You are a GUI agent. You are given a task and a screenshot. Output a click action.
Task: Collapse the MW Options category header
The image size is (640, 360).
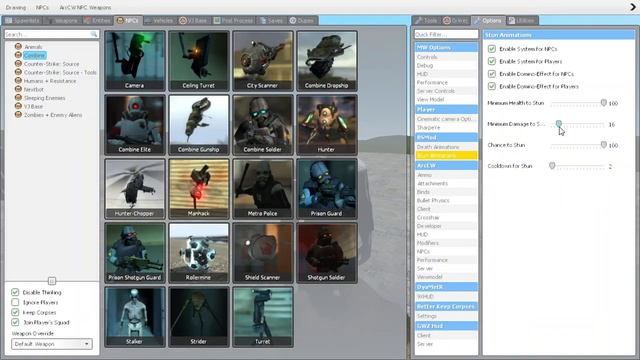coord(446,47)
